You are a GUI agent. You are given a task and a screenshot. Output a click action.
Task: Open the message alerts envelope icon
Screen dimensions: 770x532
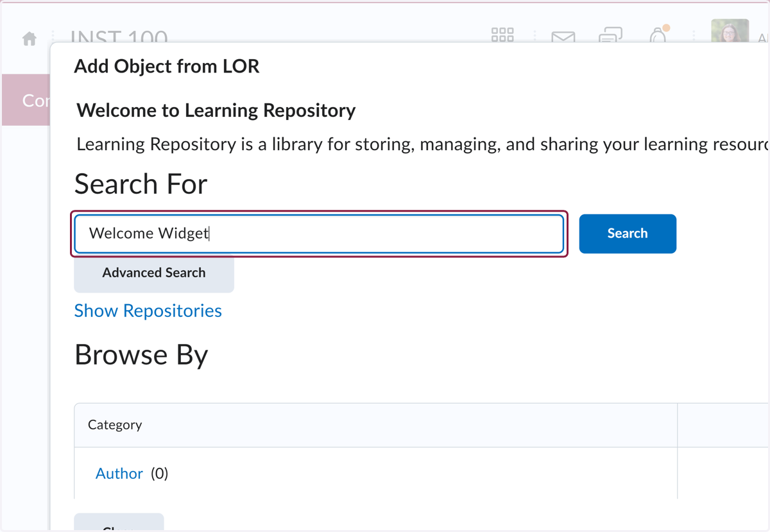[563, 37]
